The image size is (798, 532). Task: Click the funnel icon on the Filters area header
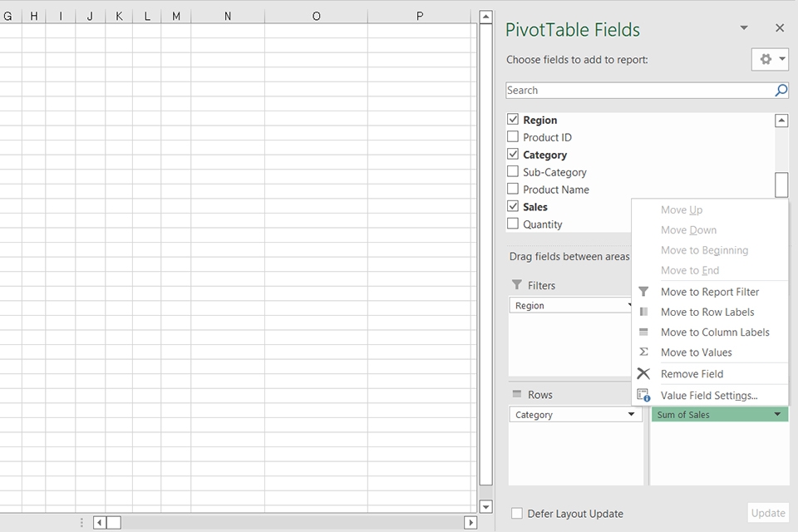[517, 284]
